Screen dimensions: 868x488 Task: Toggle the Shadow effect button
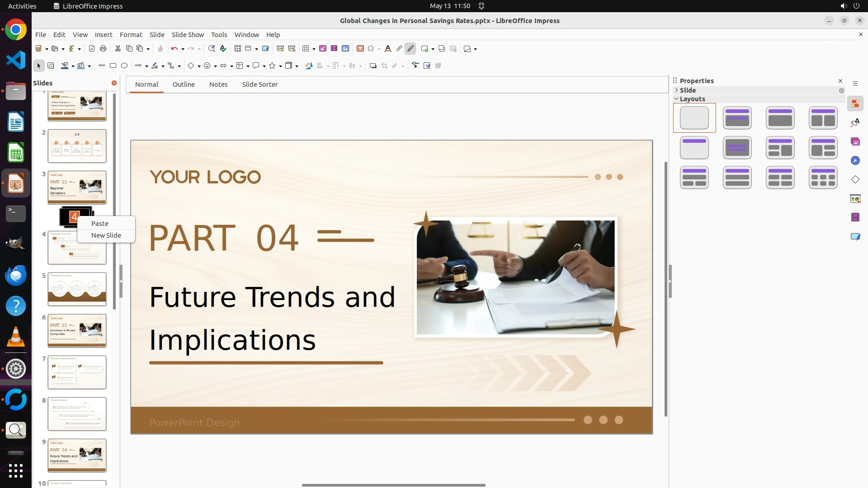pyautogui.click(x=373, y=66)
